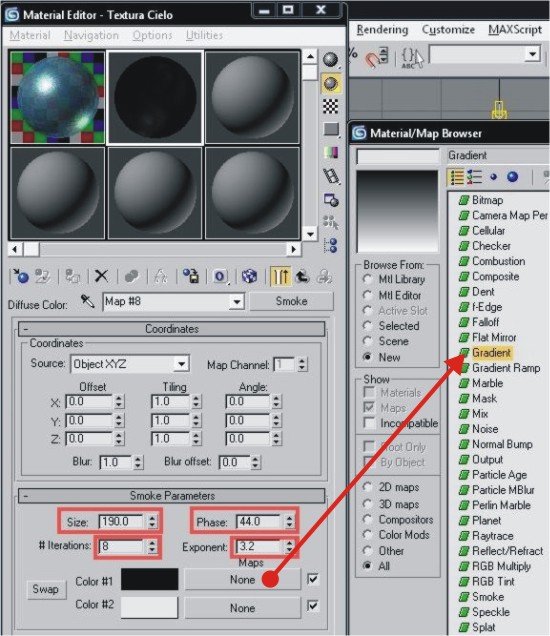Open the Customize menu

click(x=448, y=30)
